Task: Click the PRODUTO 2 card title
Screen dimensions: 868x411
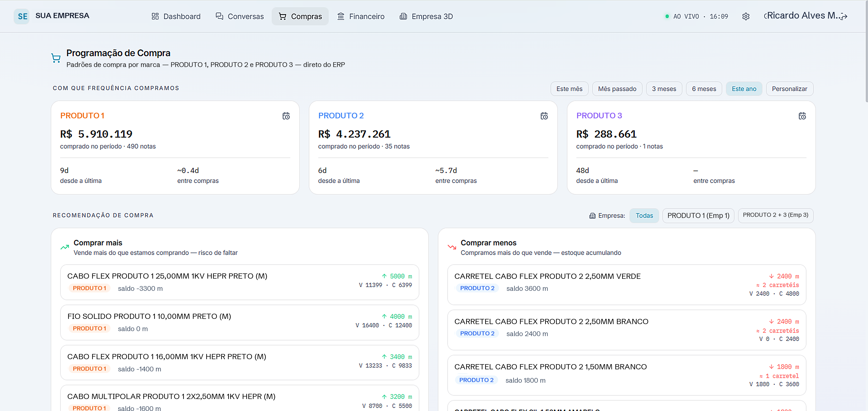Action: click(x=341, y=116)
